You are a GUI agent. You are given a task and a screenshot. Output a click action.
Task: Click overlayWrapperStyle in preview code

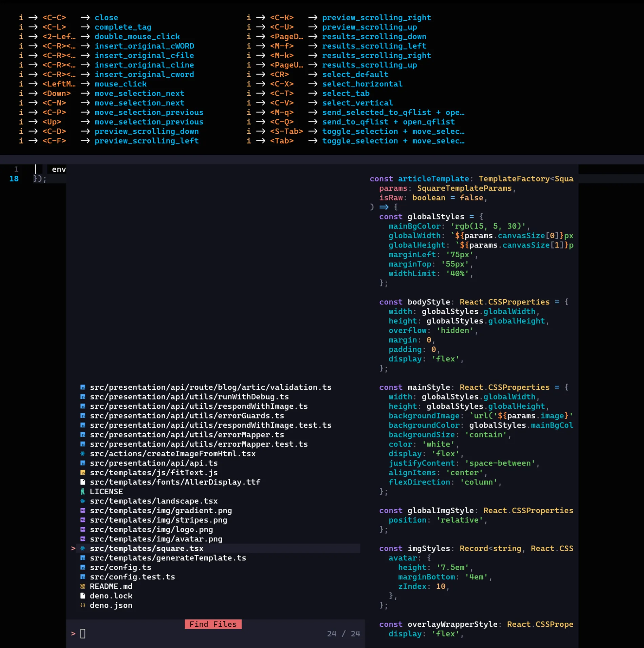(x=452, y=624)
